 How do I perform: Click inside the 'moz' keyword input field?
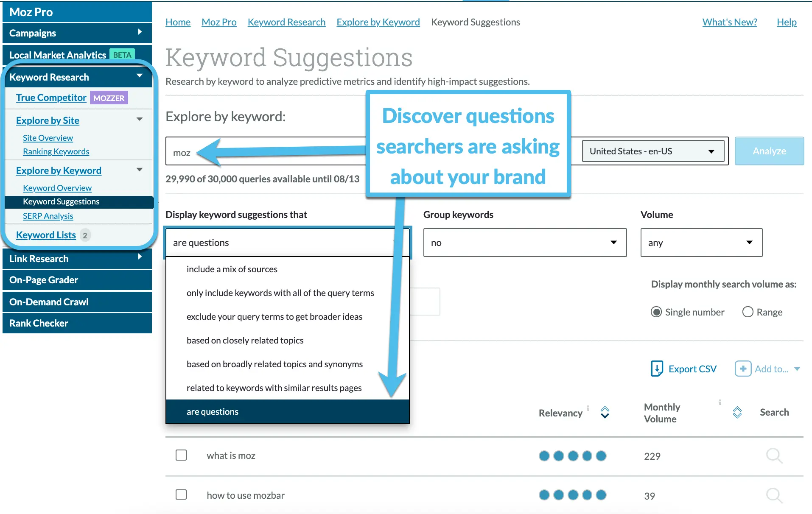click(255, 153)
